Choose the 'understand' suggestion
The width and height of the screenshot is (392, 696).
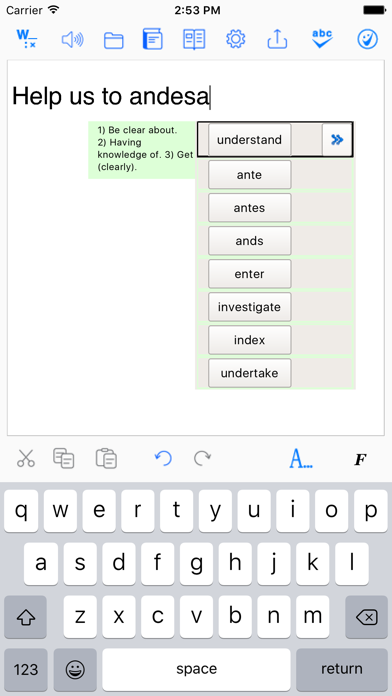(249, 140)
